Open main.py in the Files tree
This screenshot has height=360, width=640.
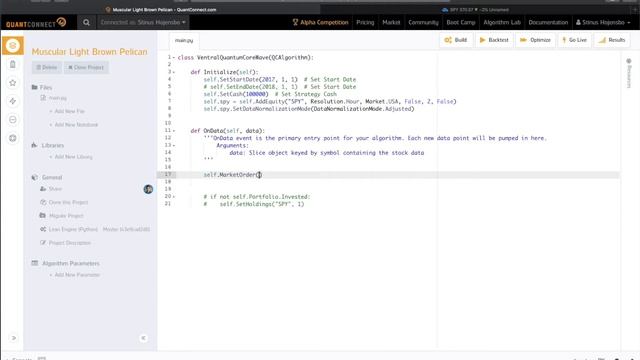click(x=58, y=98)
